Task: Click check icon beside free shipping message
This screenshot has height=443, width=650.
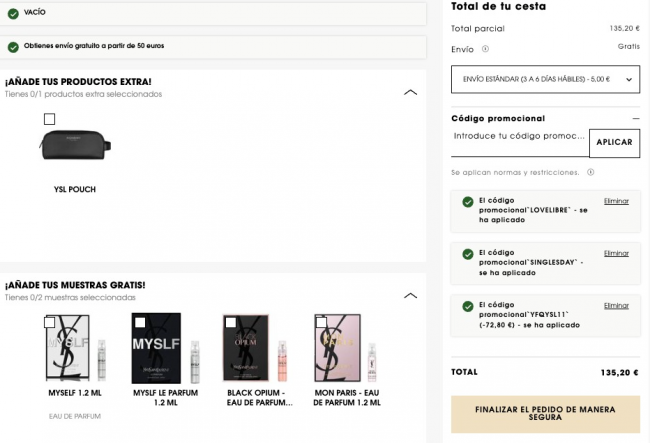Action: (x=13, y=47)
